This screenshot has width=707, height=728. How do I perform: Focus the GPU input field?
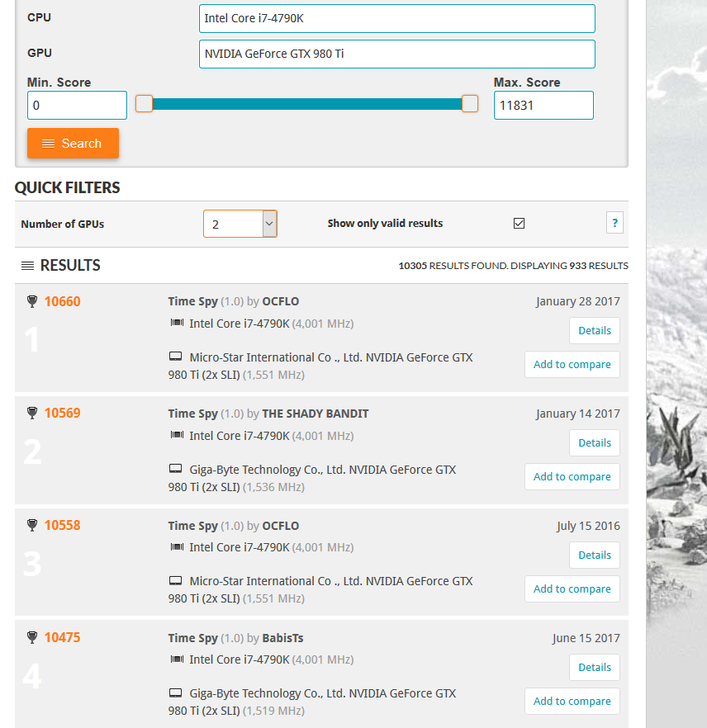[x=397, y=54]
